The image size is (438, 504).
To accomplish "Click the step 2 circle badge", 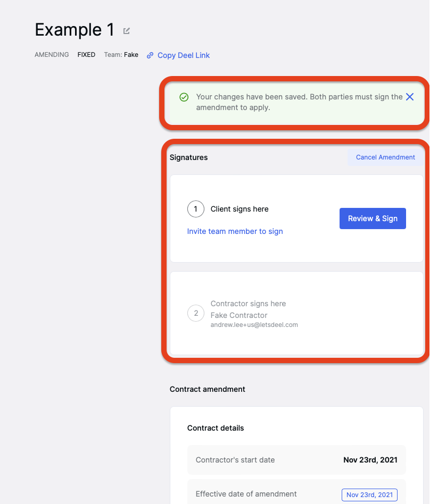I will (196, 313).
